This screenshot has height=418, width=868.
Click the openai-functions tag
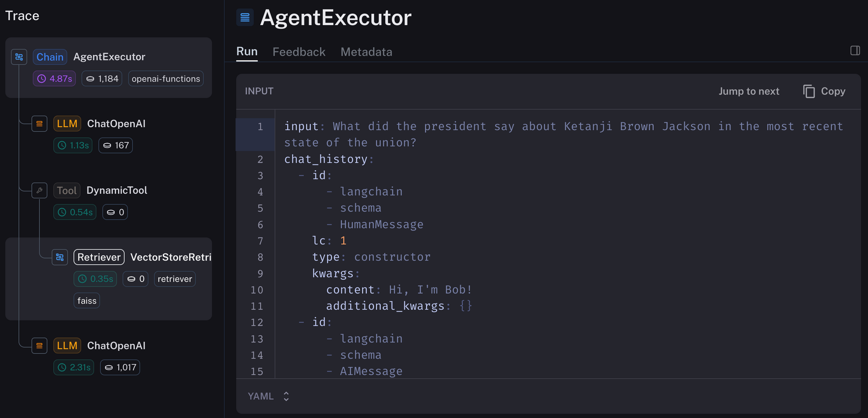(x=166, y=79)
